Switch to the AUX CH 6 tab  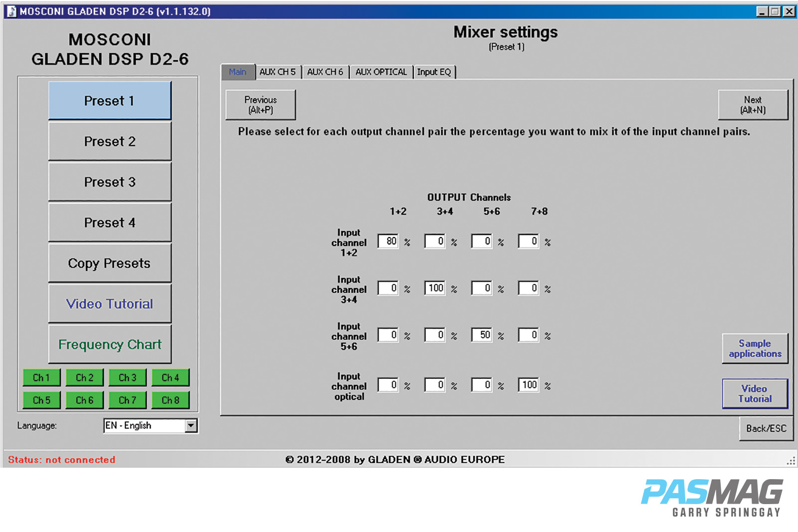click(x=325, y=72)
